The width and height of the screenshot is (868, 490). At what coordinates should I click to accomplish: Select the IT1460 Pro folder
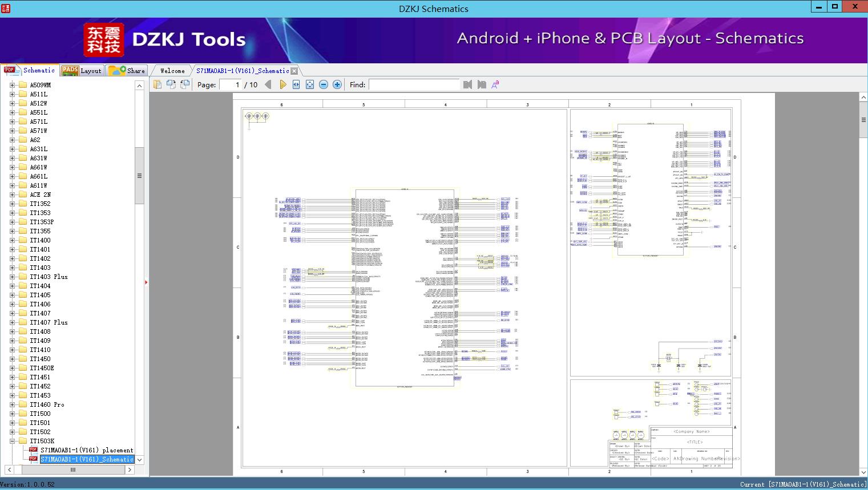47,404
